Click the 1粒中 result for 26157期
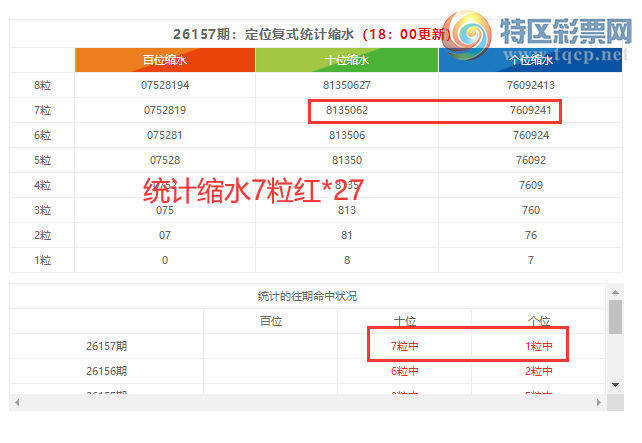Screen dimensions: 642x443 pos(539,346)
